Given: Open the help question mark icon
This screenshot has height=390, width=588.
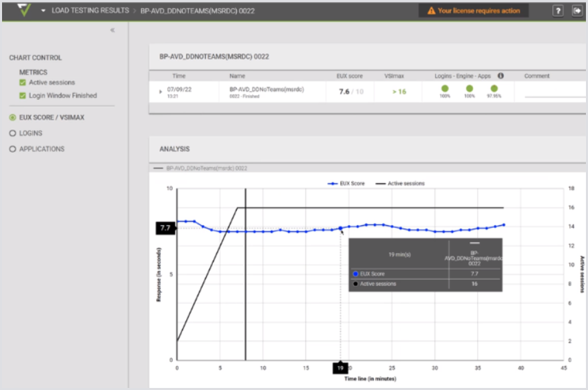Looking at the screenshot, I should tap(559, 11).
